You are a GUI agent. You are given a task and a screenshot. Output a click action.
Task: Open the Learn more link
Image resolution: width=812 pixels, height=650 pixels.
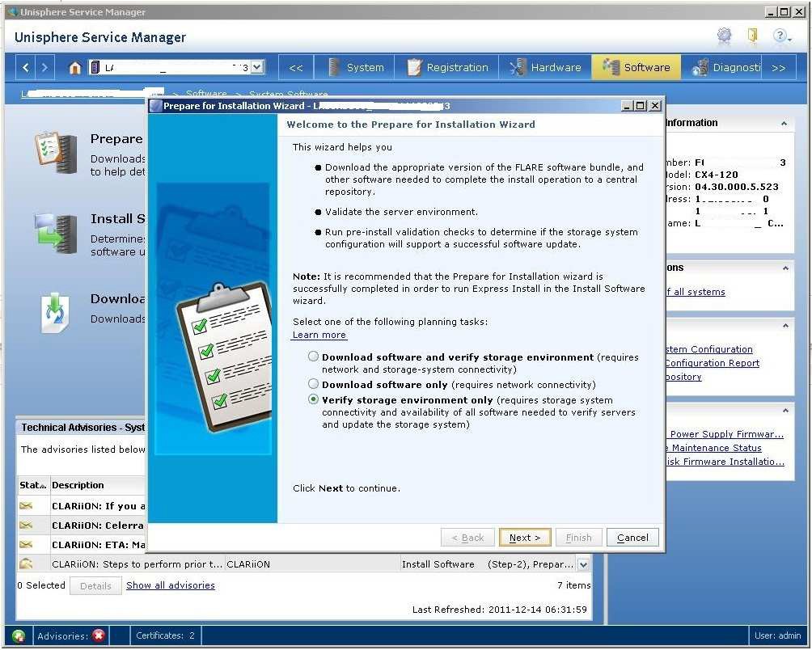tap(319, 335)
